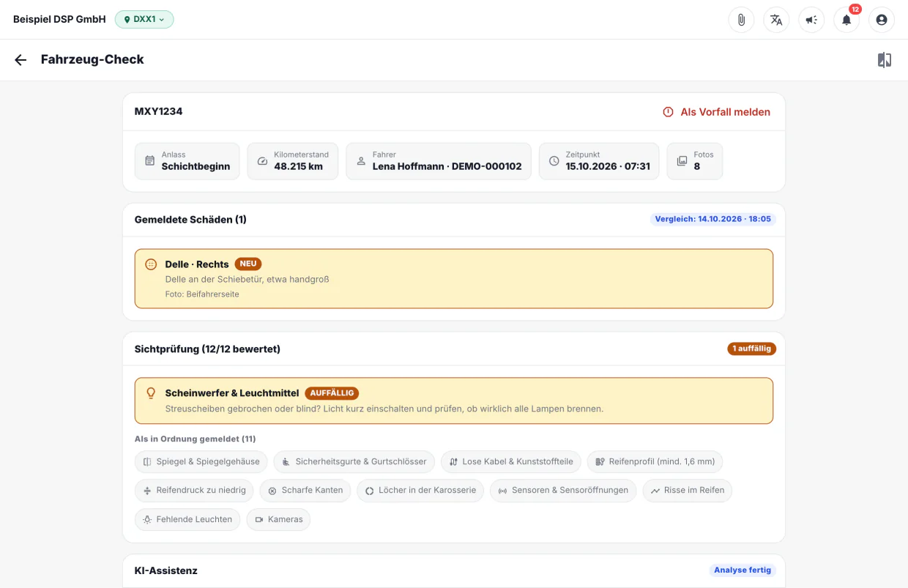Report via Als Vorfall melden
This screenshot has width=908, height=588.
click(x=717, y=112)
